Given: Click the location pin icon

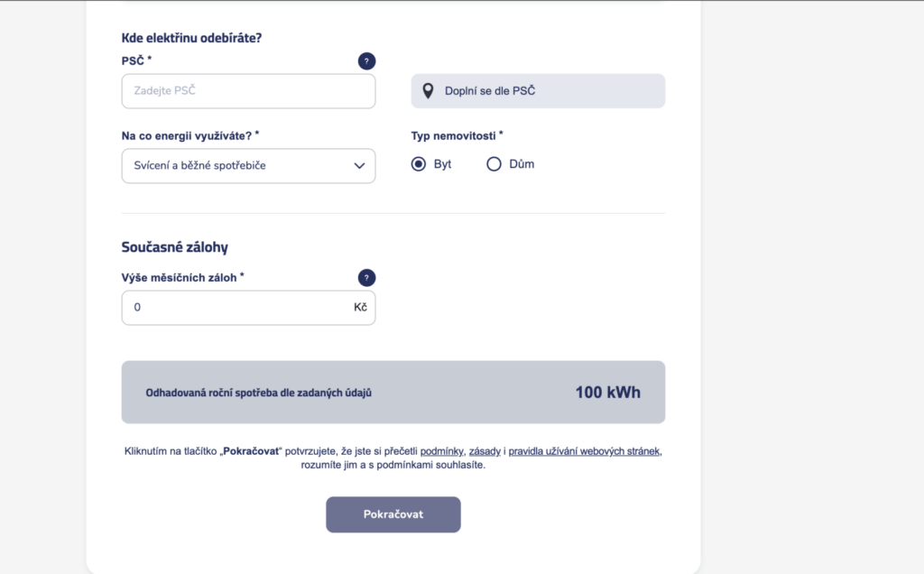Looking at the screenshot, I should (427, 91).
